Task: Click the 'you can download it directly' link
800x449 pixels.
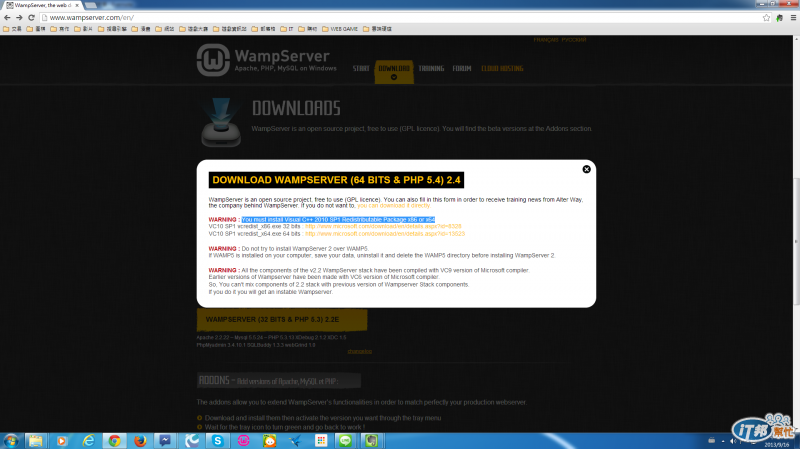Action: [393, 206]
